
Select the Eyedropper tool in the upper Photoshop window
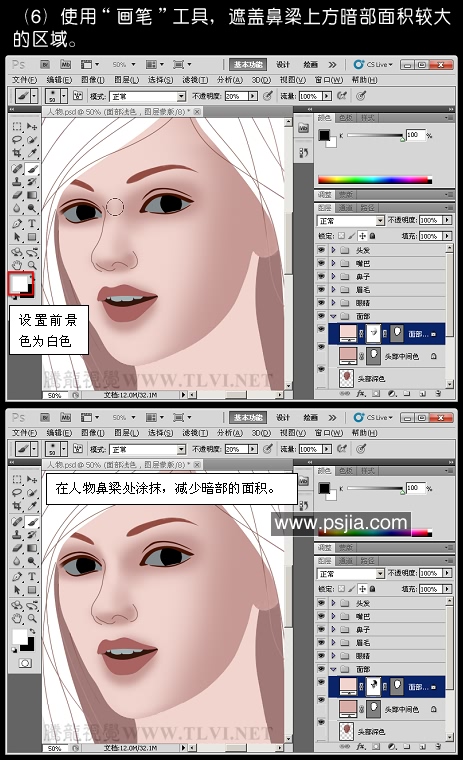click(32, 153)
